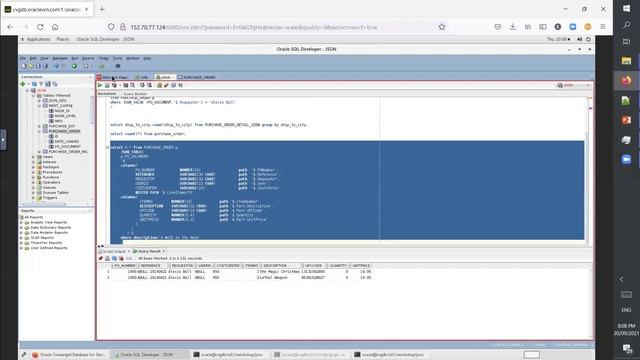Click the DESCRIPTION column header in results
Viewport: 640px width, 360px height.
click(281, 266)
